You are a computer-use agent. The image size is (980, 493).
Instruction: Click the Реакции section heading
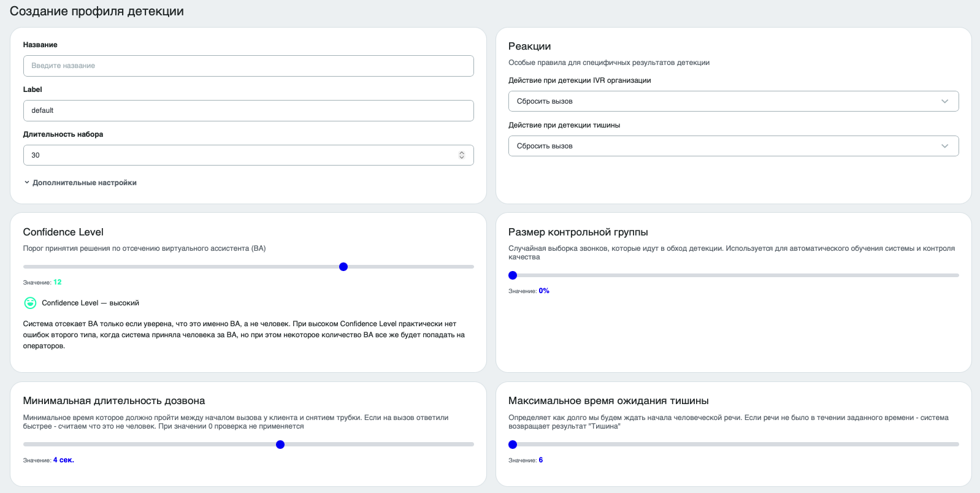pos(530,47)
